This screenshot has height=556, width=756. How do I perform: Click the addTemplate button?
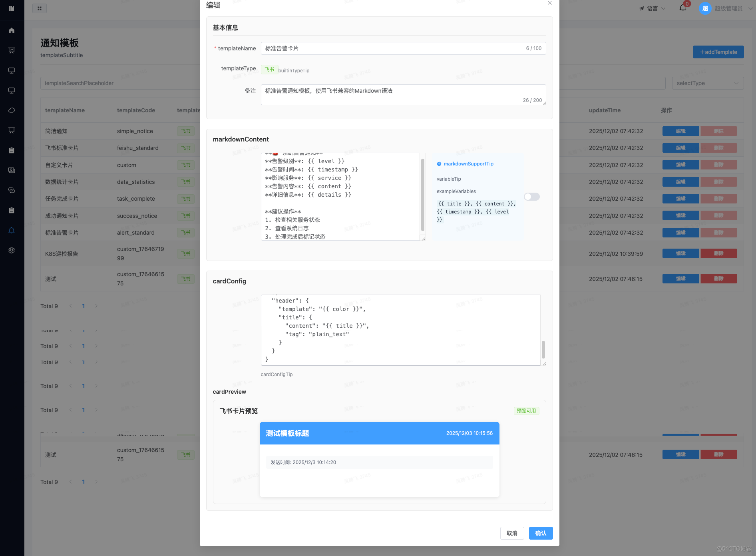[x=718, y=52]
